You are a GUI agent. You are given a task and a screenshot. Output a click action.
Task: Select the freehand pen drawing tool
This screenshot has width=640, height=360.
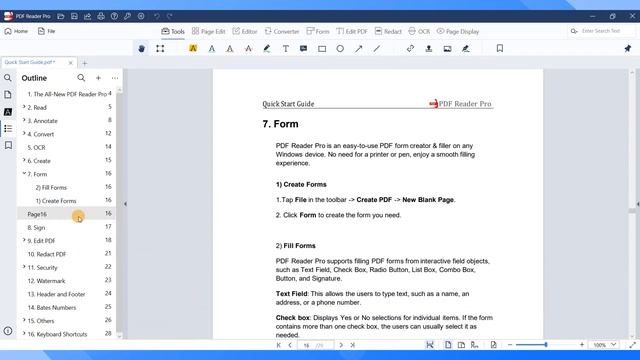point(267,49)
